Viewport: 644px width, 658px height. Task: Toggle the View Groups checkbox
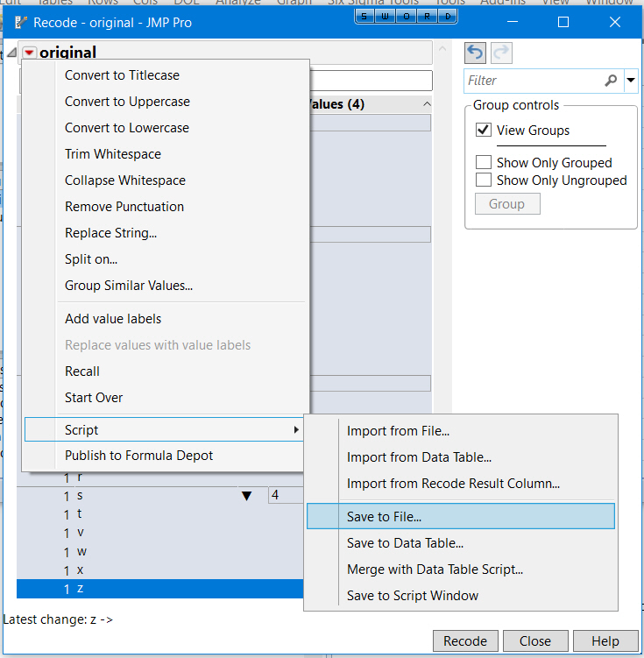click(484, 131)
